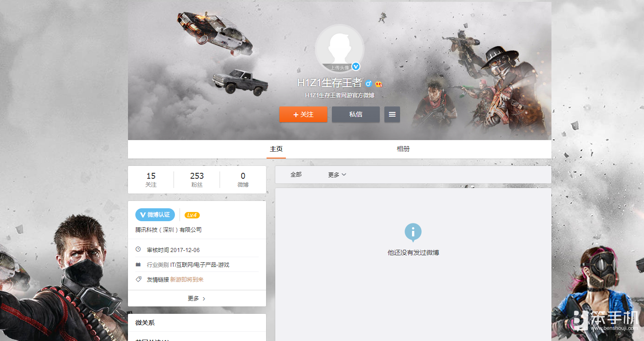Expand 更多 profile details at card bottom

(x=197, y=299)
